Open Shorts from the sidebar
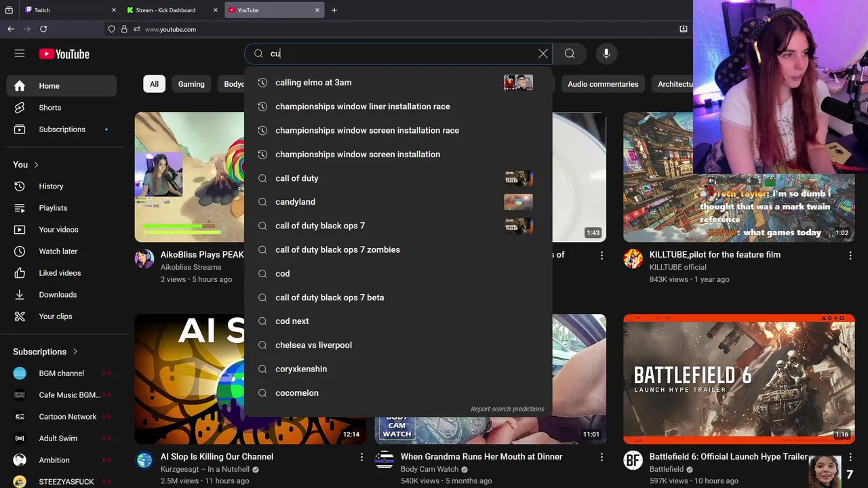Screen dimensions: 868x488 62,108
